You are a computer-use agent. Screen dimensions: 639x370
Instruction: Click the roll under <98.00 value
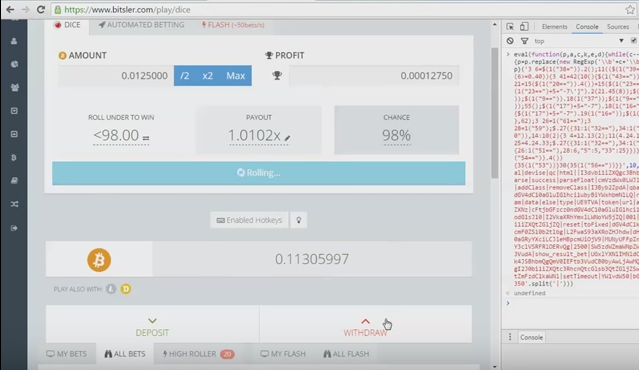[116, 135]
